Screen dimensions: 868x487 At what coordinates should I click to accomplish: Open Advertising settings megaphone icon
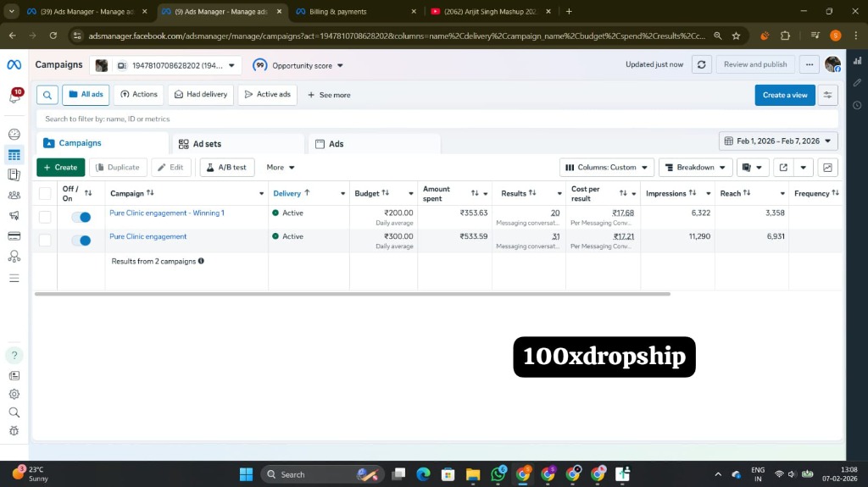pyautogui.click(x=14, y=216)
